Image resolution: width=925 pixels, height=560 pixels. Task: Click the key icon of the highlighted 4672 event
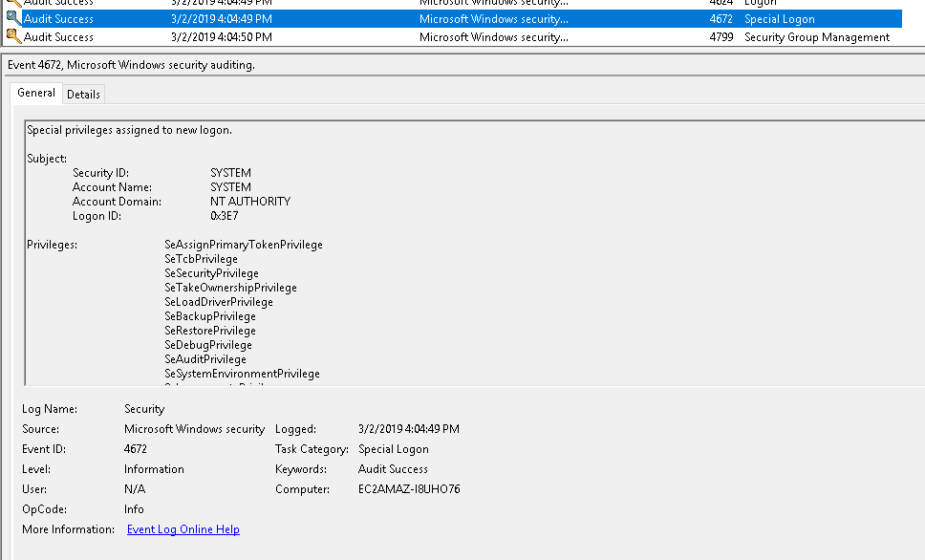click(x=13, y=19)
